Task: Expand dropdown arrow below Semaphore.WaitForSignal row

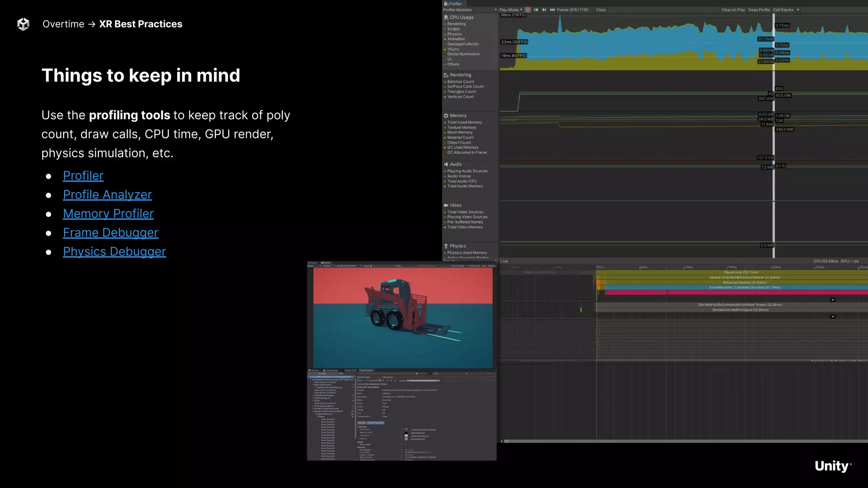Action: click(832, 317)
